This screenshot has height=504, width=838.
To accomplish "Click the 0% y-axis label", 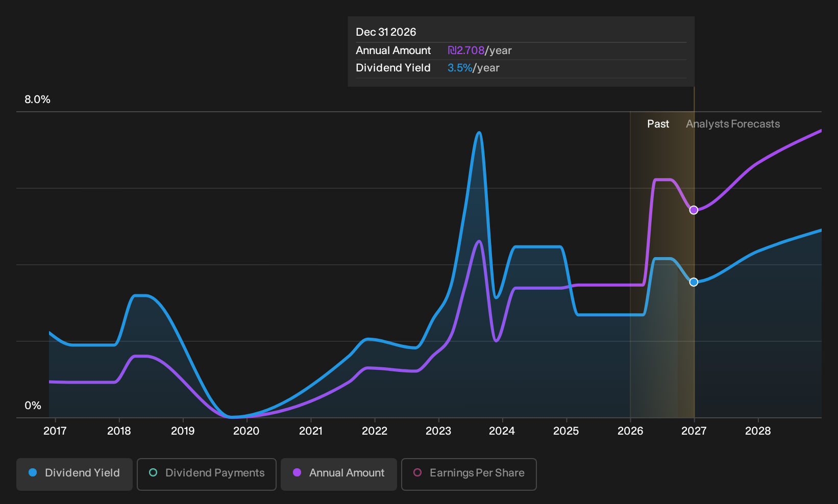I will (33, 406).
